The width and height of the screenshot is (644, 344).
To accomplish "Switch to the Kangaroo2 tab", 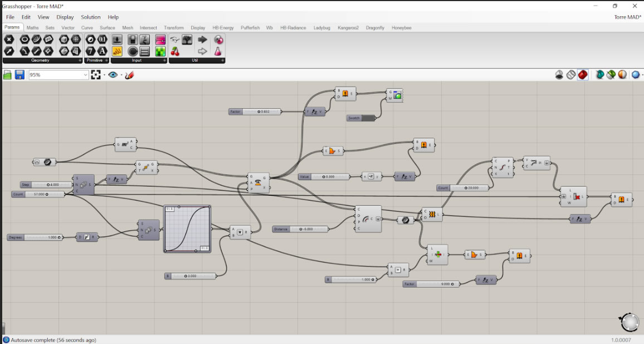I will point(348,27).
